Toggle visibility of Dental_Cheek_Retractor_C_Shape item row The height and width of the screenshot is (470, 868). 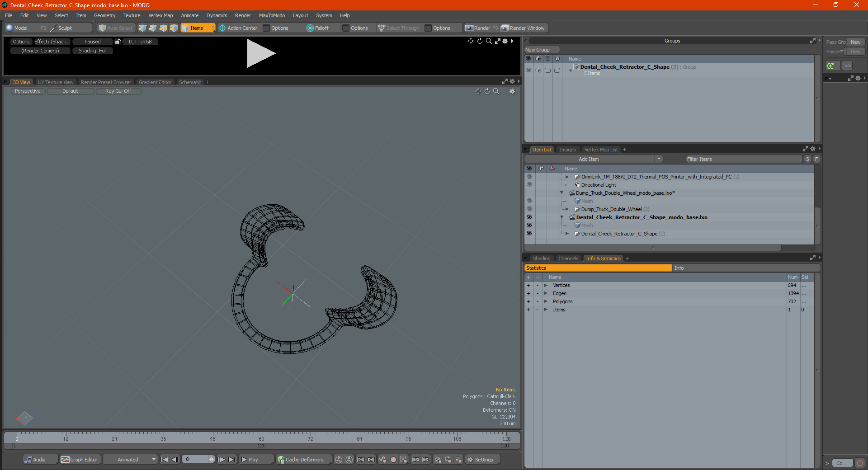click(529, 234)
